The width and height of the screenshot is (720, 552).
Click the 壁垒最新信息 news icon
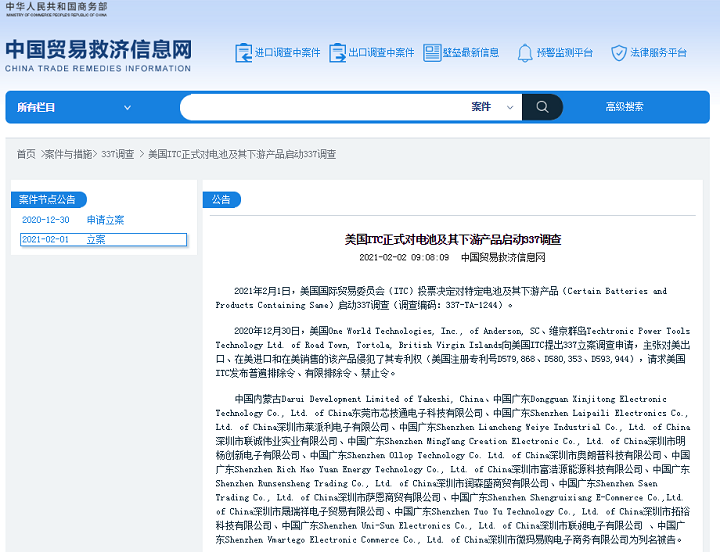coord(432,53)
